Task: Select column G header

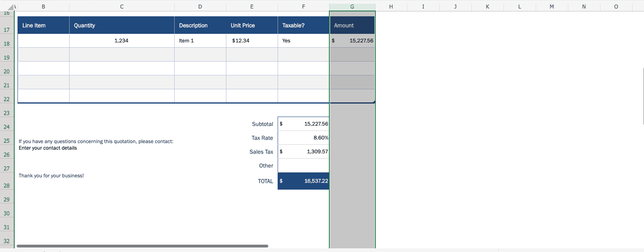Action: (x=352, y=7)
